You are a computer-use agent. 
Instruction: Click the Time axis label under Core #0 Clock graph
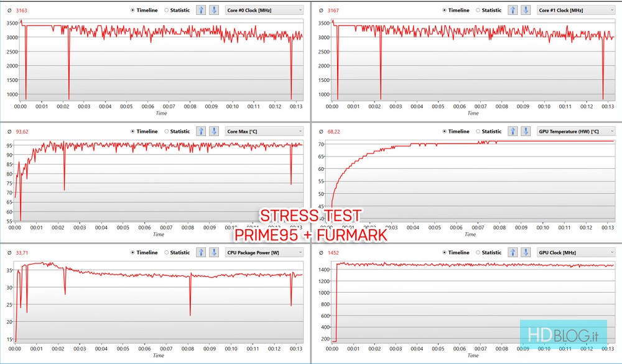point(162,113)
